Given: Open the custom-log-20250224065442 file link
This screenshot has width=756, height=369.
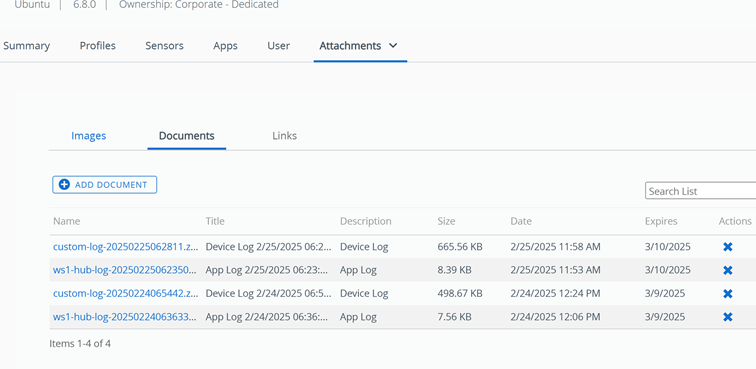Looking at the screenshot, I should (x=126, y=293).
